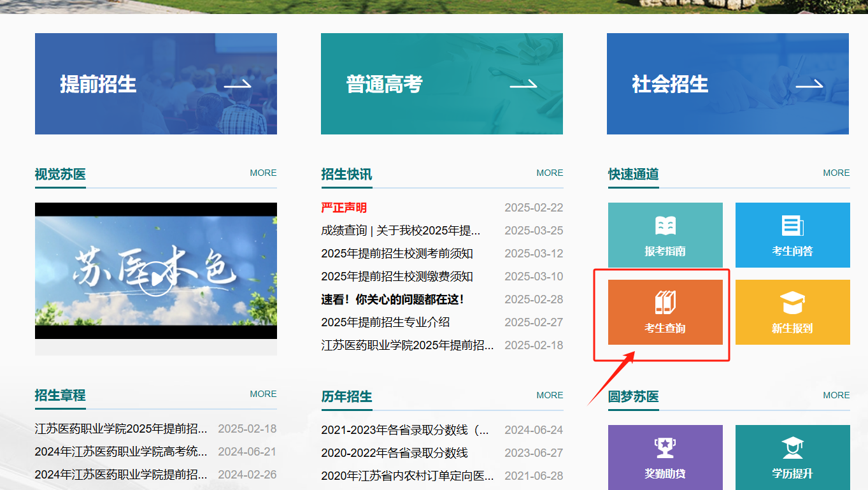Click MORE next to 历年招生
The image size is (868, 490).
pyautogui.click(x=550, y=395)
